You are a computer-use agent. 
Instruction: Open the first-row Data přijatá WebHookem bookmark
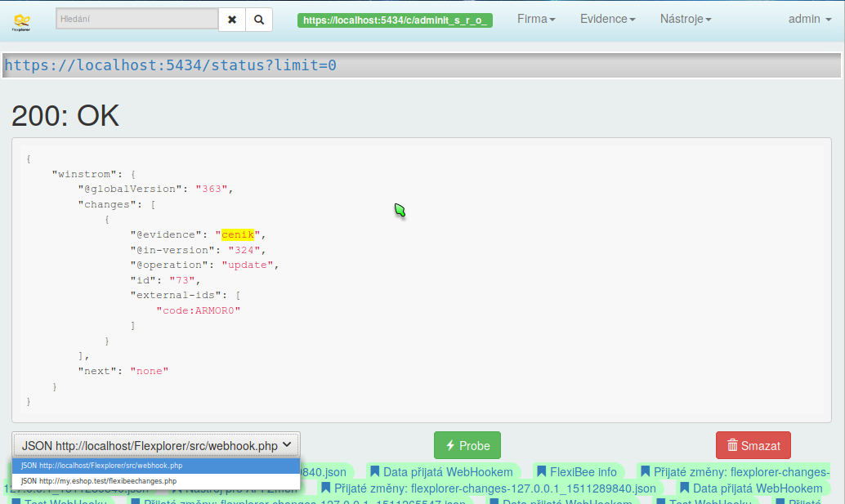(x=442, y=472)
